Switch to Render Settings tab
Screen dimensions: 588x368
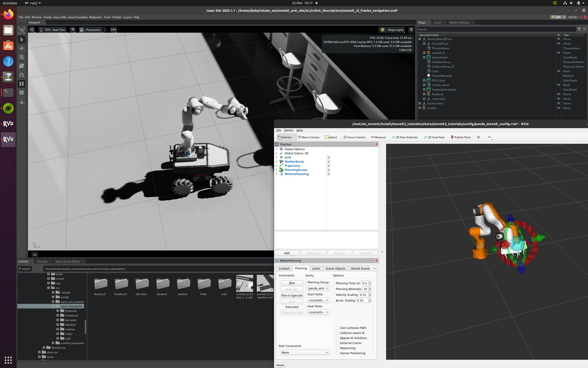click(459, 22)
